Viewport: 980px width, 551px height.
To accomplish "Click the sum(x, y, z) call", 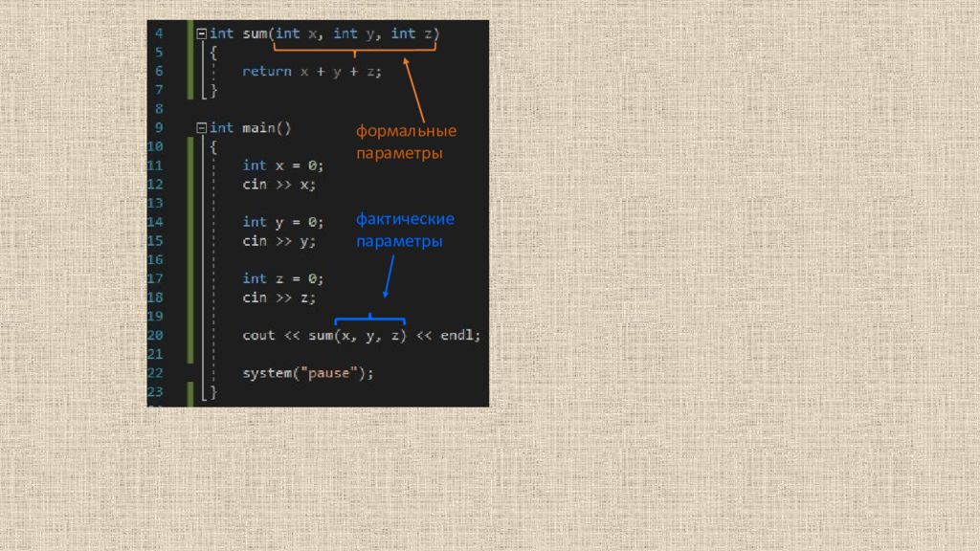I will tap(357, 336).
